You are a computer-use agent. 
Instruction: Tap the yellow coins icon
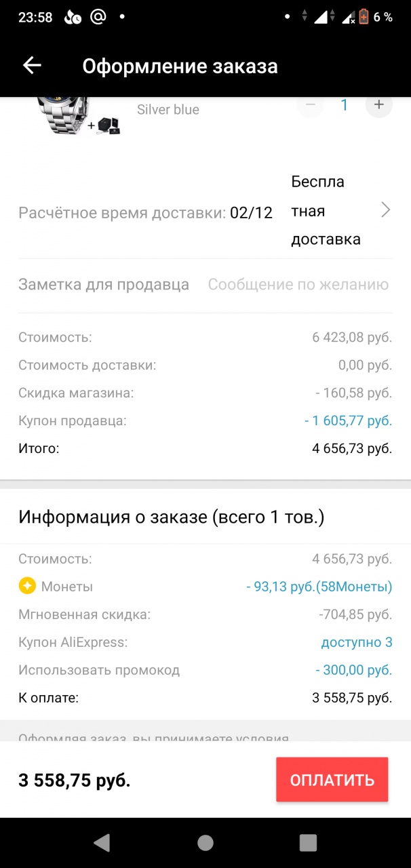(27, 587)
